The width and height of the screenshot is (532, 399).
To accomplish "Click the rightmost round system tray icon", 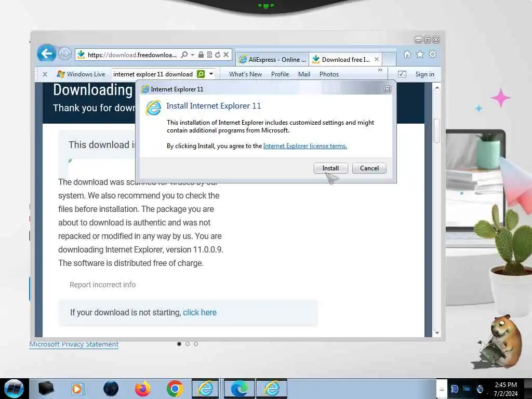I will (x=480, y=389).
